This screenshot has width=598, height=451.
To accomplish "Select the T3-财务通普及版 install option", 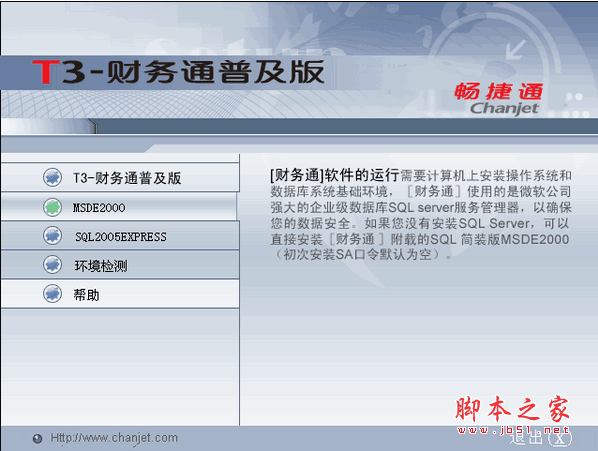I will [x=120, y=177].
